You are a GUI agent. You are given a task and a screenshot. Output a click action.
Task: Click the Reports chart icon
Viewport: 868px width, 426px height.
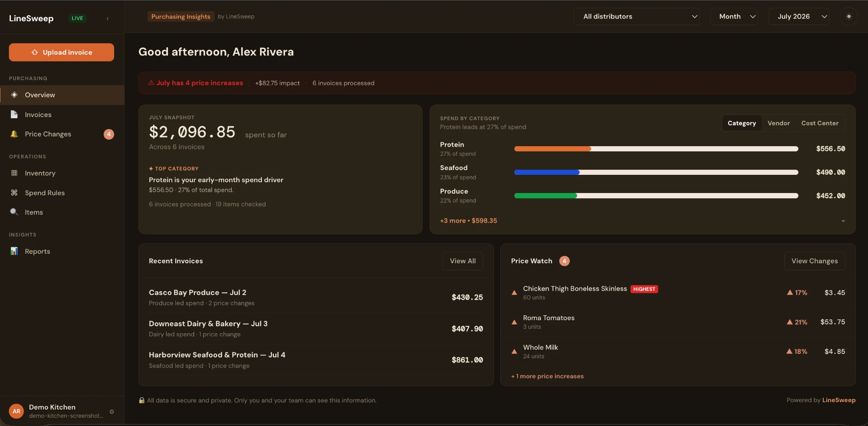pos(14,251)
